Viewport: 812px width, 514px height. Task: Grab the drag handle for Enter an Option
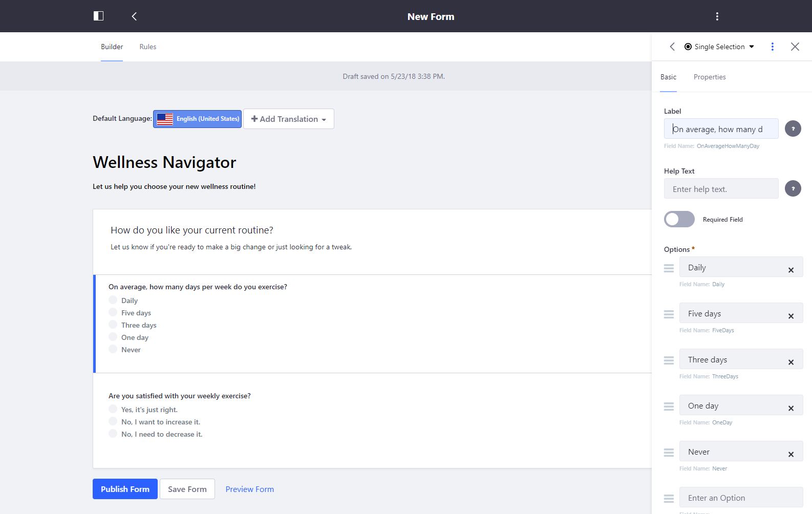click(669, 499)
